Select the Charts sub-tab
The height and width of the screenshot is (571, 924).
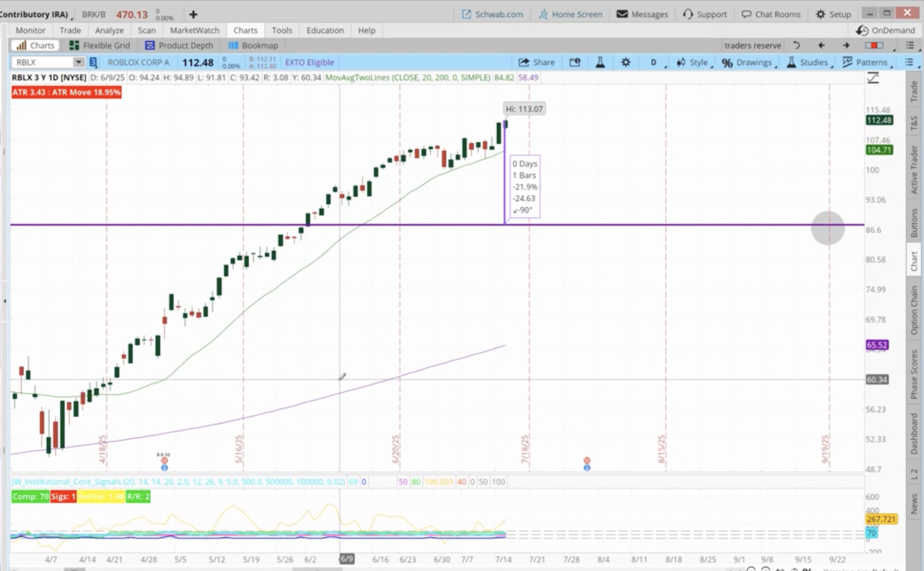point(35,45)
